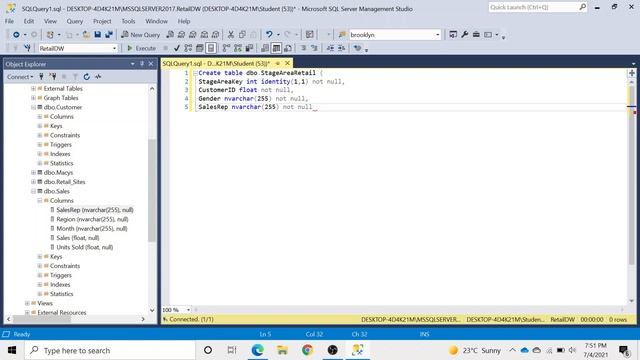This screenshot has width=640, height=360.
Task: Click the Save file icon
Action: [x=98, y=35]
